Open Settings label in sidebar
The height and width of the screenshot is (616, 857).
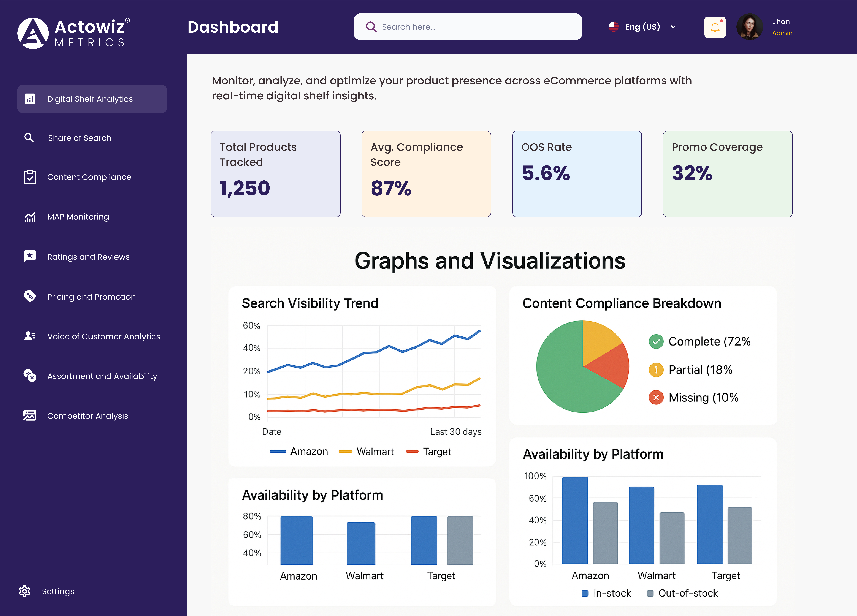coord(58,591)
